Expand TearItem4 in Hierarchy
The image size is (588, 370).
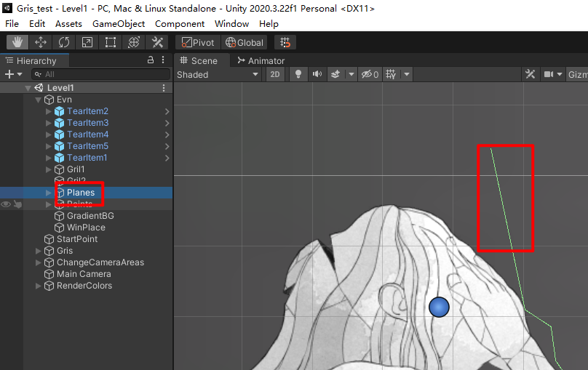point(48,134)
